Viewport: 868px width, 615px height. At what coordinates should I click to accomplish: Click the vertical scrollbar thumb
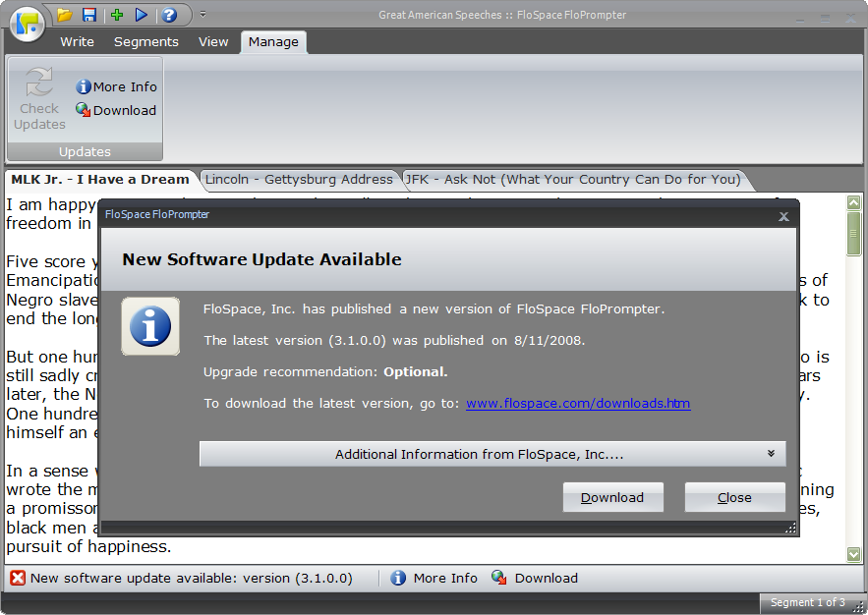coord(853,234)
